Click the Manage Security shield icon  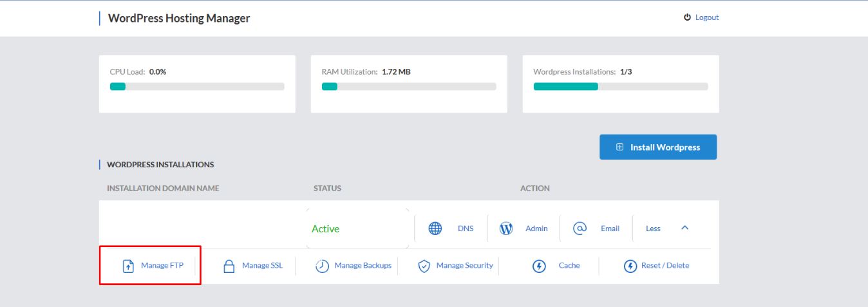pos(424,266)
